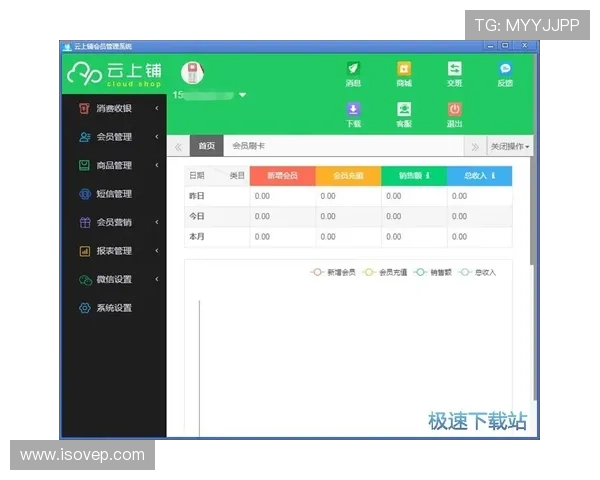Click the 系统设置 gear icon in sidebar

tap(85, 308)
